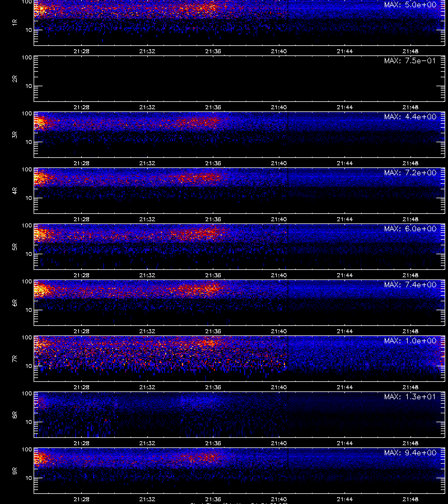
Task: Select the 'MAX: 6.0e+00' annotation
Action: (410, 228)
